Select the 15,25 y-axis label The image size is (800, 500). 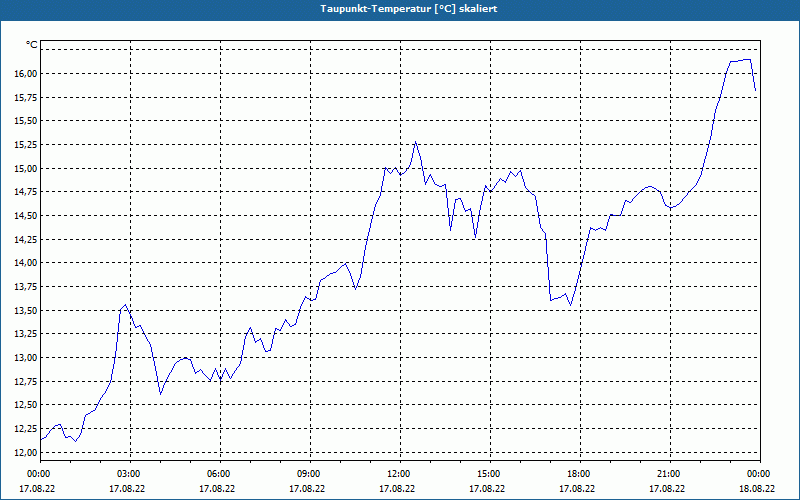coord(27,145)
